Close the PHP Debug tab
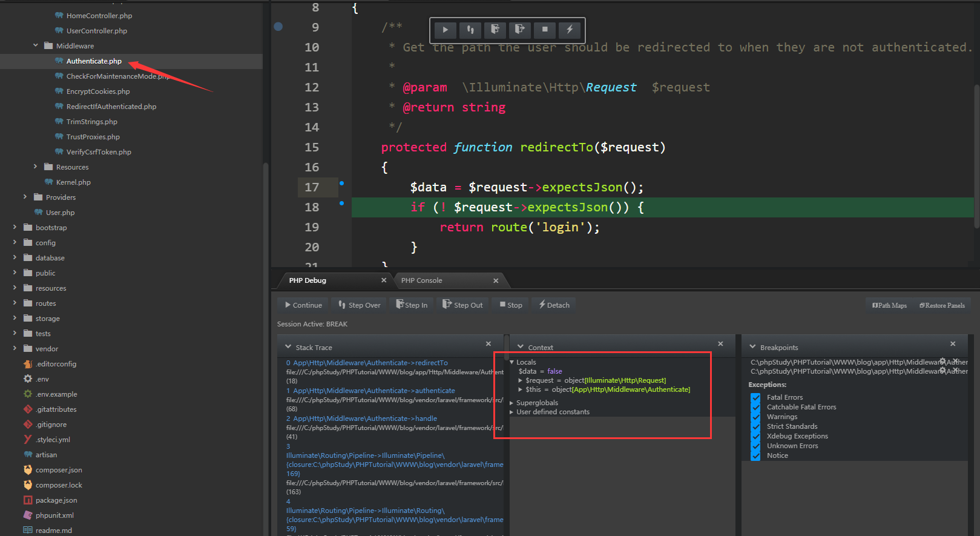980x536 pixels. (384, 280)
